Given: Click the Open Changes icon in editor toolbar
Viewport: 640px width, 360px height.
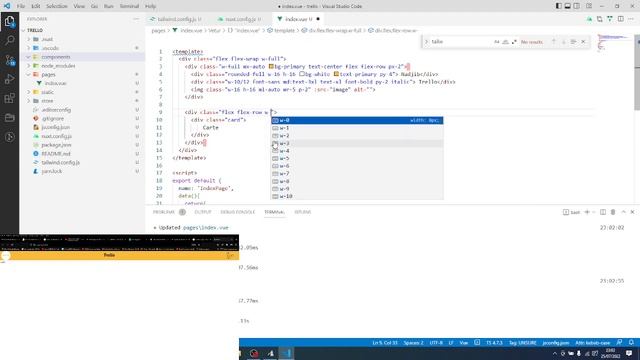Looking at the screenshot, I should pos(599,19).
